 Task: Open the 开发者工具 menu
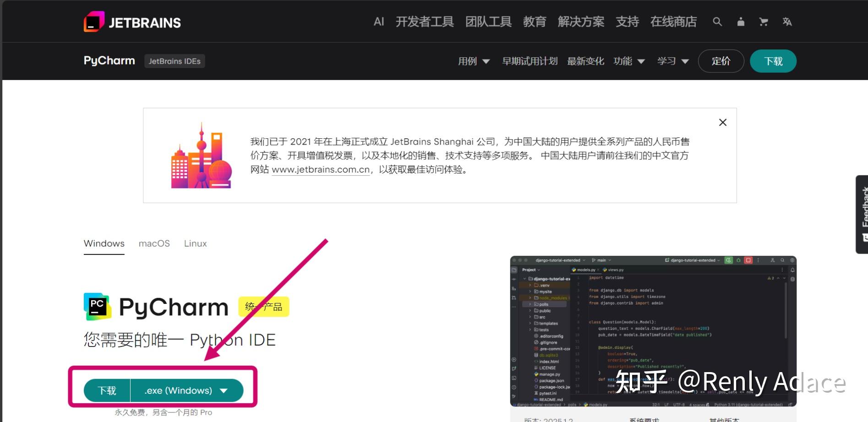425,22
